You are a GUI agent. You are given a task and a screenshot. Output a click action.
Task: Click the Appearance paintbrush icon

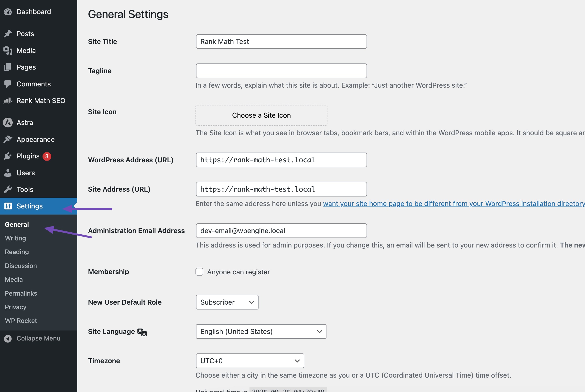tap(8, 140)
